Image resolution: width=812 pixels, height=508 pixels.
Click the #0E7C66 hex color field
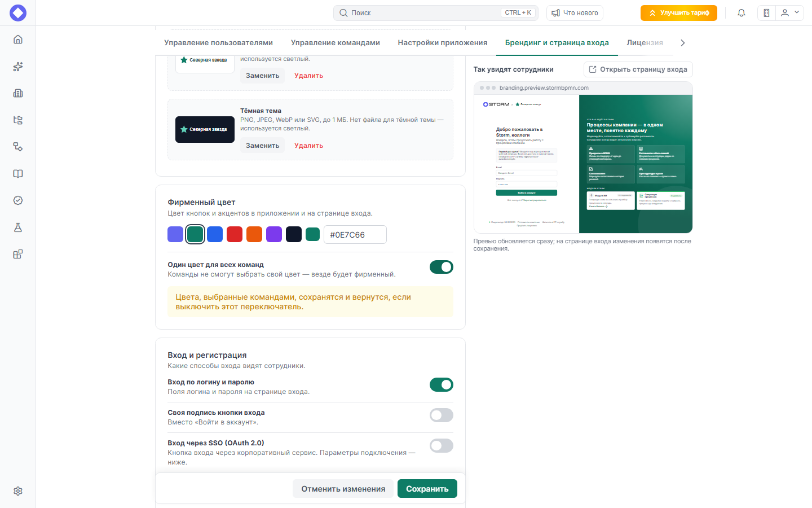(x=355, y=235)
